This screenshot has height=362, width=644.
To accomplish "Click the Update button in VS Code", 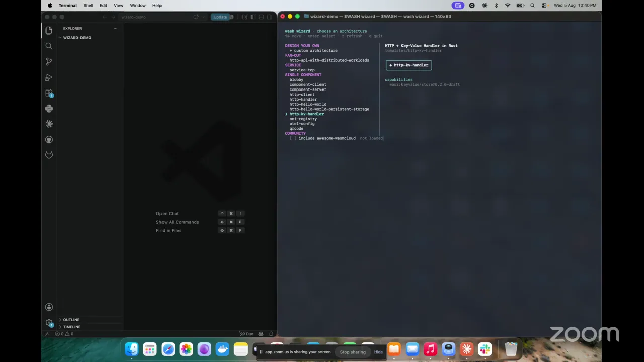I will pos(220,17).
